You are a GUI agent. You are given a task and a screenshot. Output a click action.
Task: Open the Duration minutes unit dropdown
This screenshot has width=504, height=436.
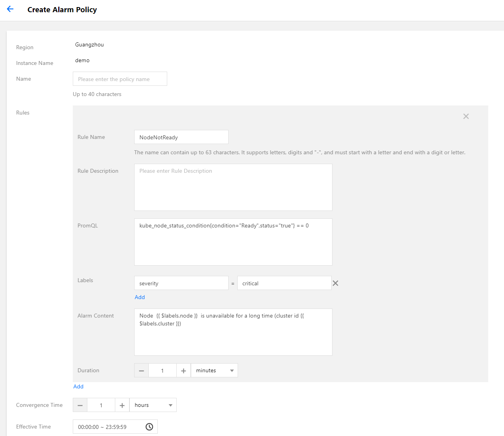(214, 371)
